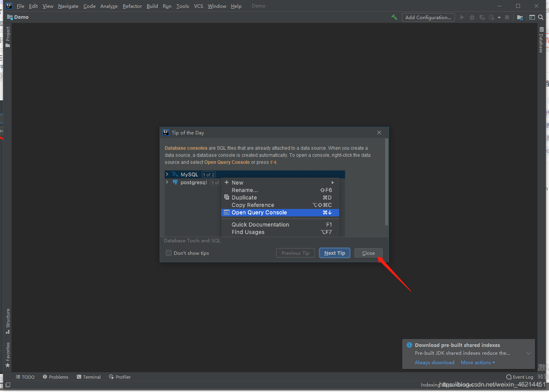
Task: Click Add Configuration button
Action: [428, 17]
